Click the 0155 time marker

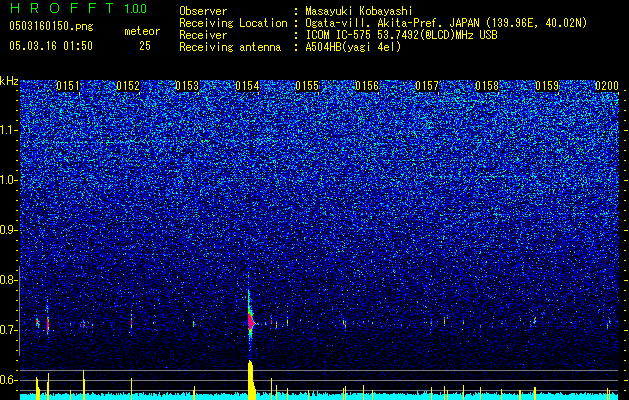(x=307, y=86)
